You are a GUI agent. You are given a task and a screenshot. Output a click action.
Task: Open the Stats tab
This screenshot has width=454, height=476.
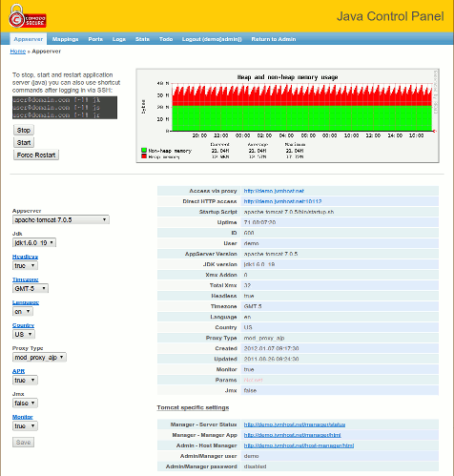tap(142, 39)
